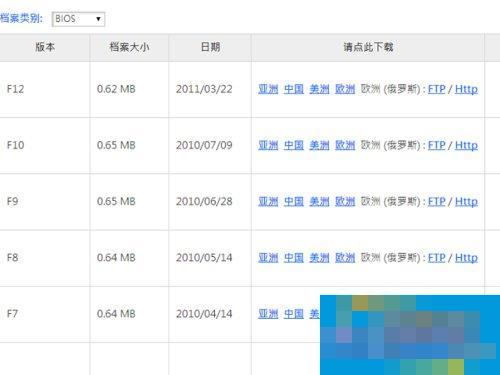Viewport: 500px width, 375px height.
Task: Click the 亚洲 download link for F8
Action: coord(268,257)
